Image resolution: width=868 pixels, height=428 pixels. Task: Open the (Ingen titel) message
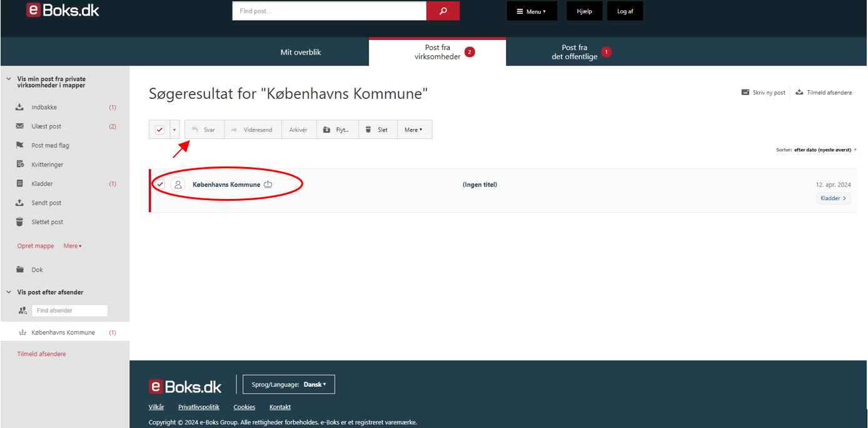[x=480, y=185]
